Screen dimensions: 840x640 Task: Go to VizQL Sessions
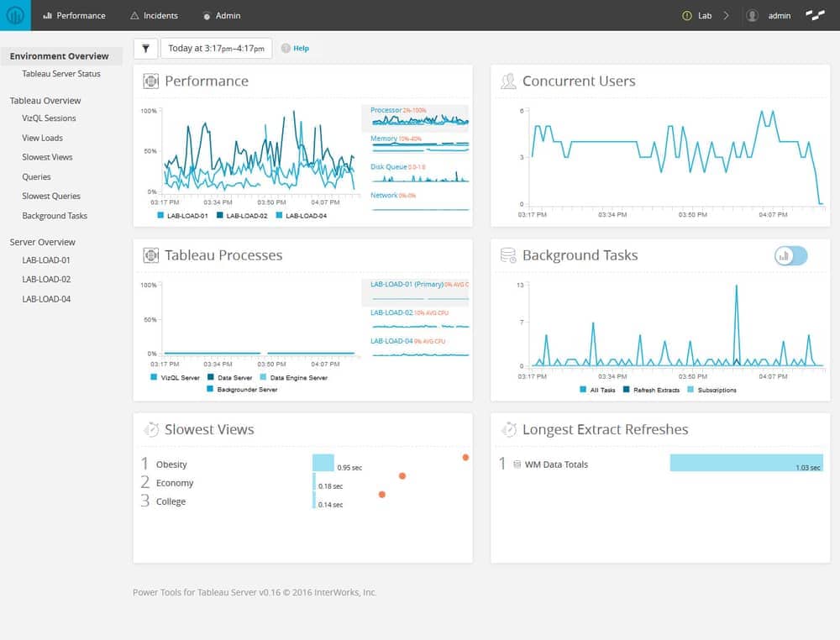[x=49, y=118]
